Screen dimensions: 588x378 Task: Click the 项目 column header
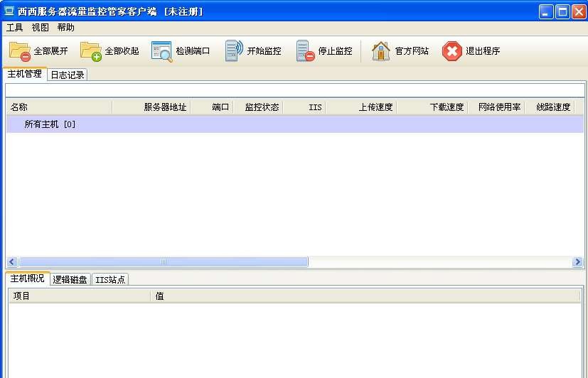(80, 296)
